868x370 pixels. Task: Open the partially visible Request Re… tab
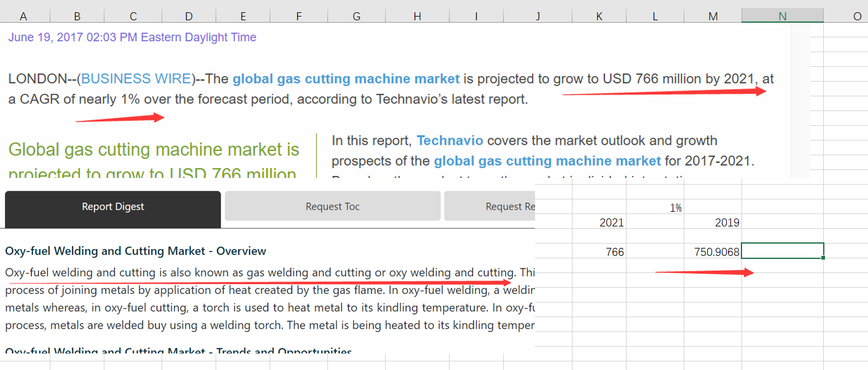click(x=490, y=207)
